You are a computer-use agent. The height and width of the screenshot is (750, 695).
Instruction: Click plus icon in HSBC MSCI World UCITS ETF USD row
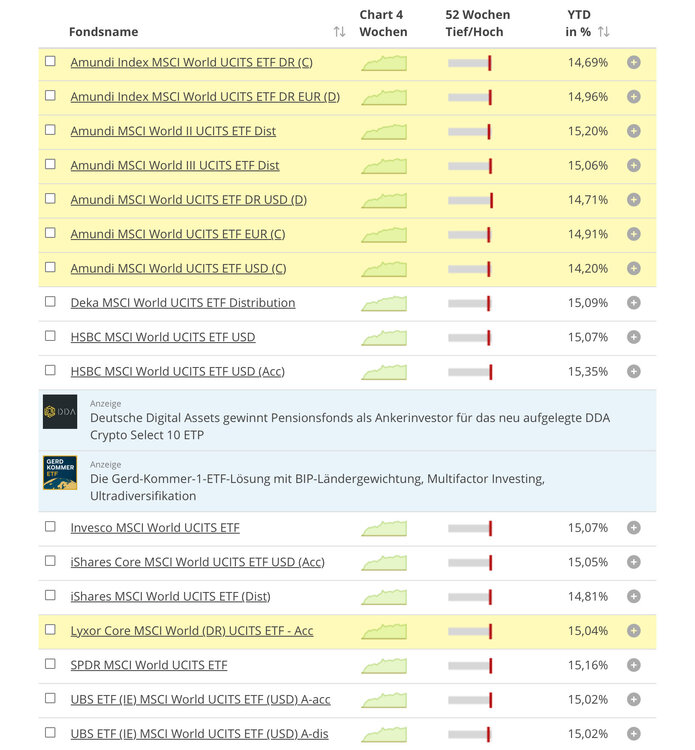pyautogui.click(x=633, y=337)
